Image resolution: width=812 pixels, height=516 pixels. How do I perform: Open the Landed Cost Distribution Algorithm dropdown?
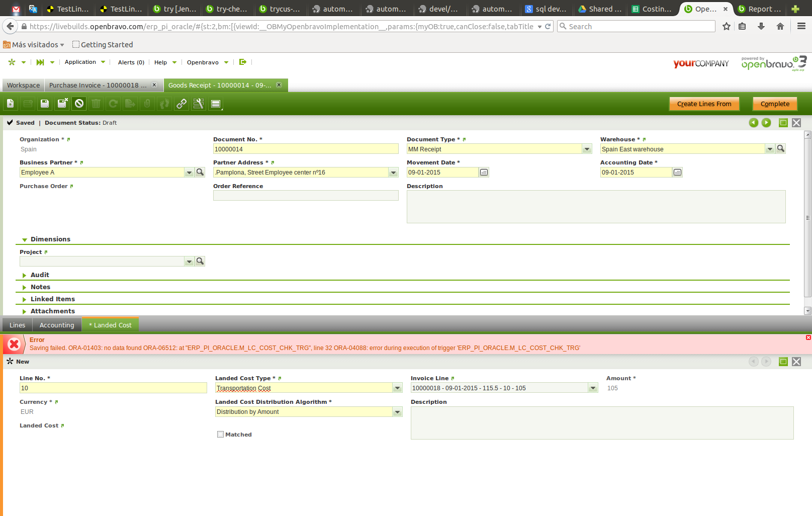397,412
